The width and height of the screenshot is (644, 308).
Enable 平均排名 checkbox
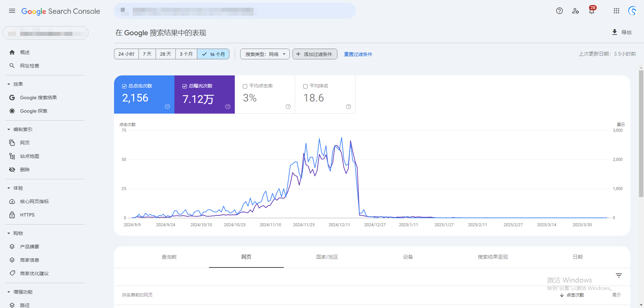pyautogui.click(x=305, y=86)
